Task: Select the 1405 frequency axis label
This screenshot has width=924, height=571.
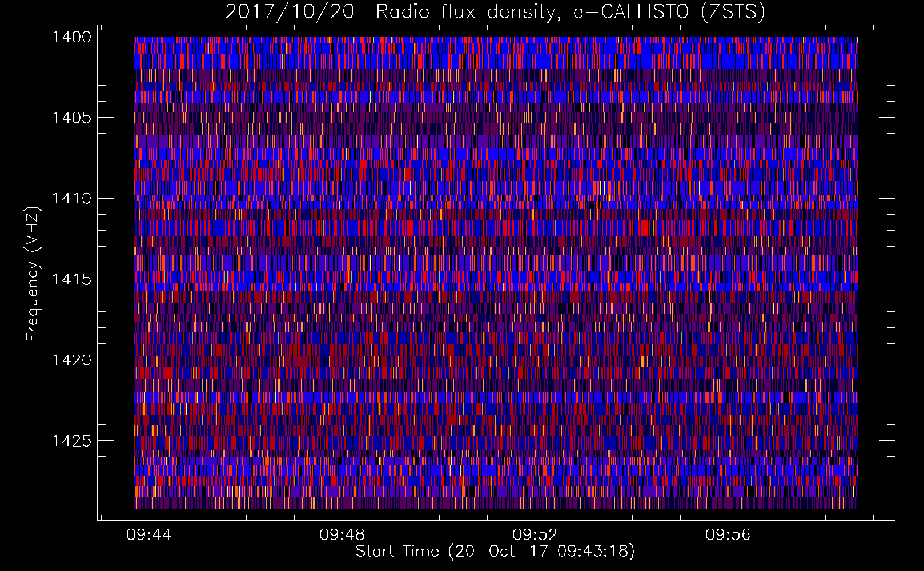Action: click(x=71, y=118)
